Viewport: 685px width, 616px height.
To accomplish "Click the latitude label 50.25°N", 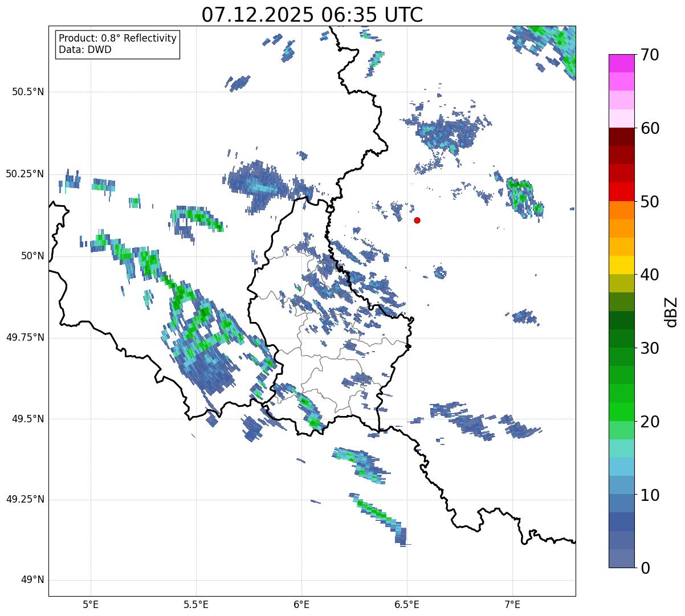I will pos(25,174).
